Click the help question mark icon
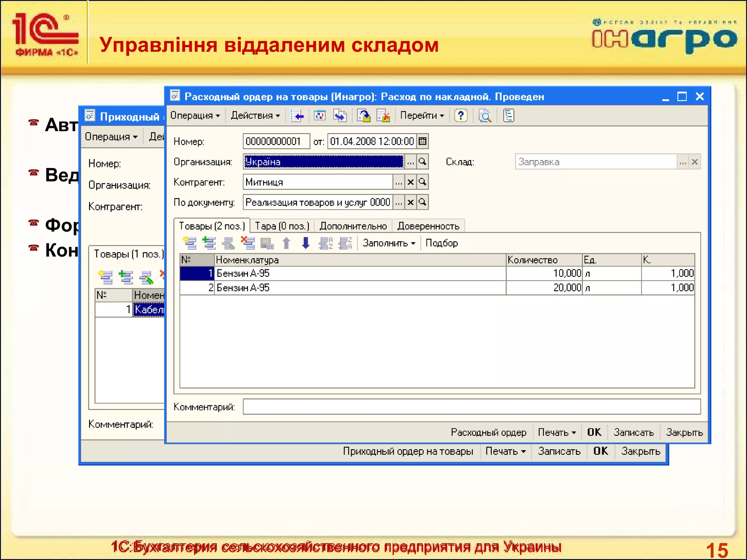747x560 pixels. [461, 116]
